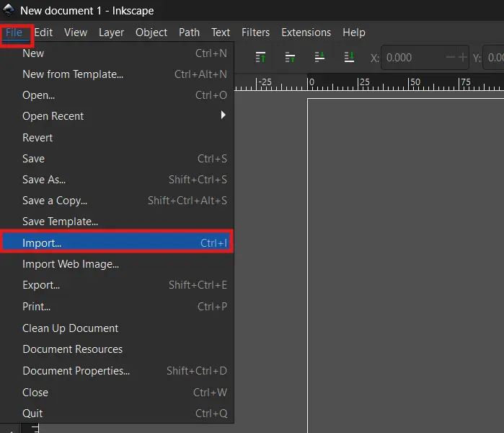Select Revert in File menu
The image size is (504, 433).
click(117, 138)
